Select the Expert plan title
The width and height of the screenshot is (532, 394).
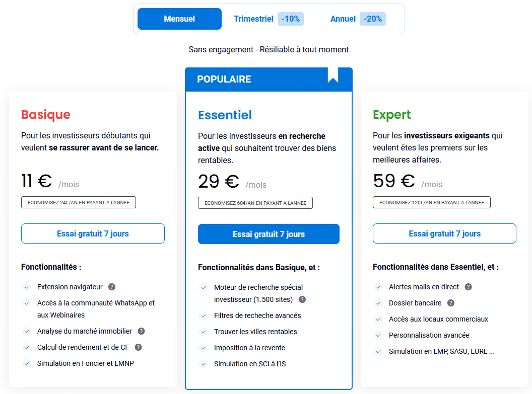[391, 115]
